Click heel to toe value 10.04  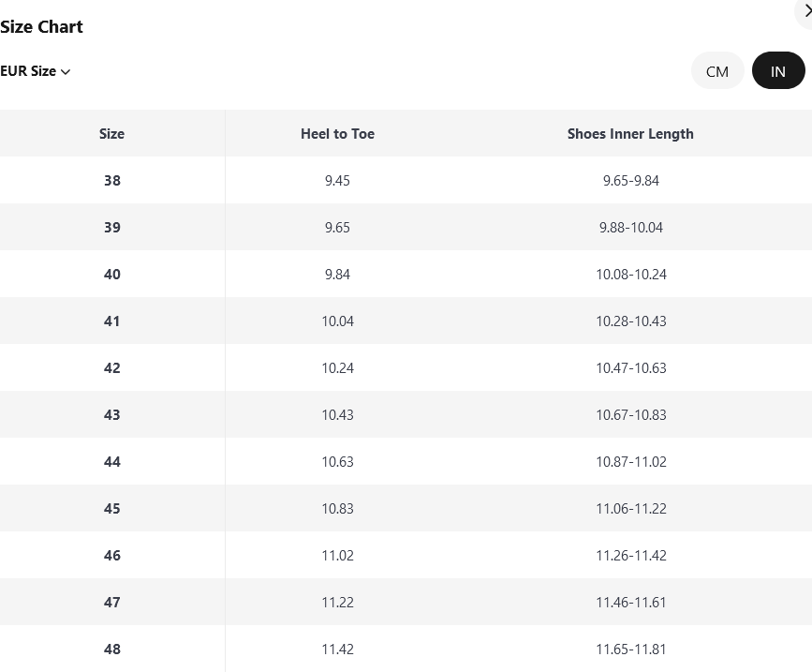tap(337, 321)
